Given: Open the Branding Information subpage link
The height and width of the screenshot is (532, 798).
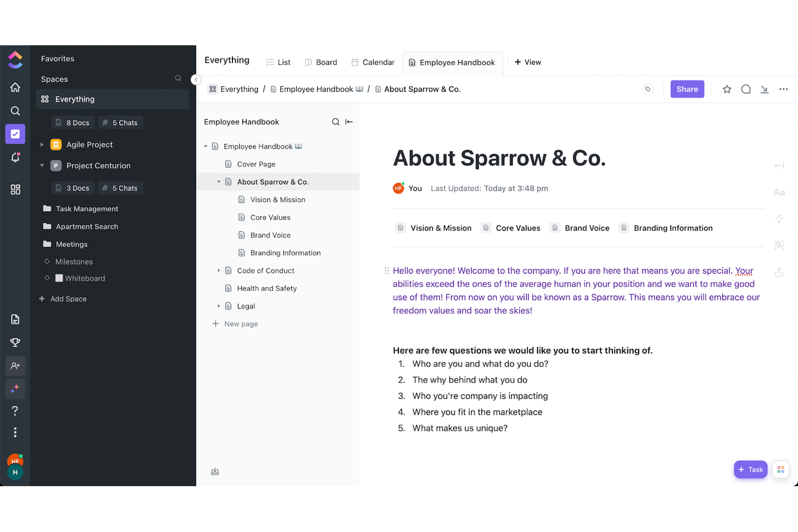Looking at the screenshot, I should (666, 228).
